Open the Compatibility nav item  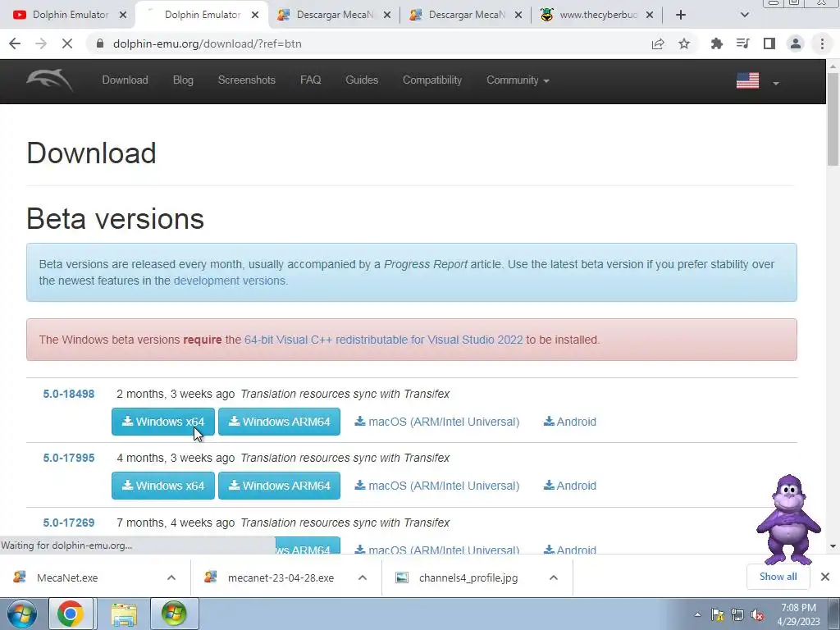pyautogui.click(x=431, y=80)
